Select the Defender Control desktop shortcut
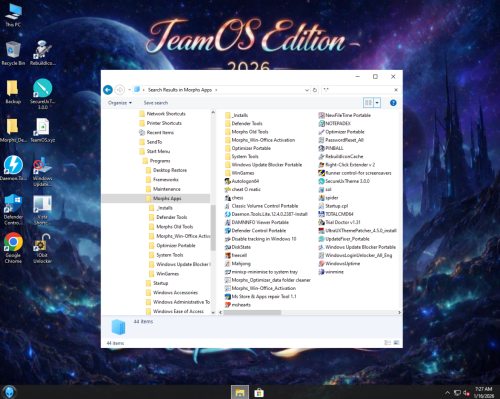Screen dimensions: 500x399 [x=13, y=209]
